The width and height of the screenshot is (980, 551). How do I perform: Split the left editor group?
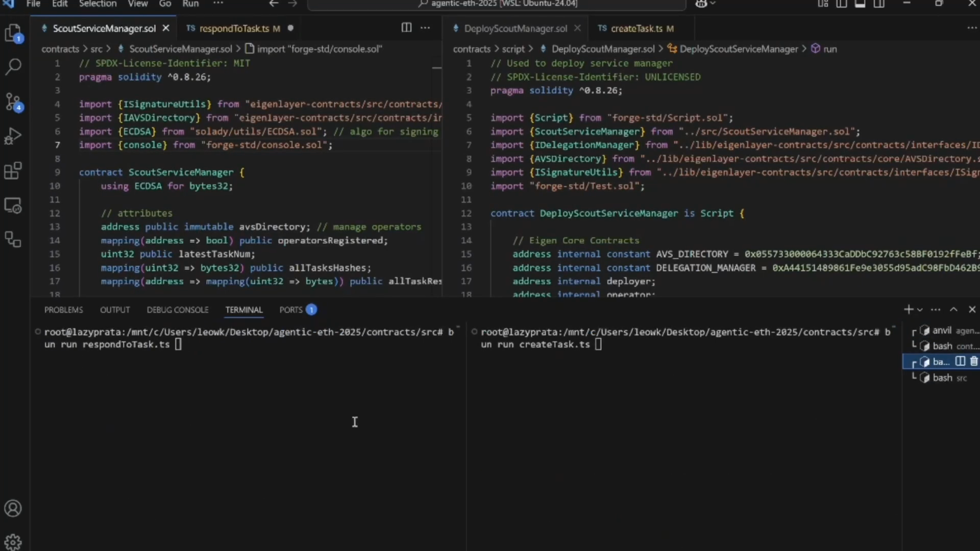point(406,28)
